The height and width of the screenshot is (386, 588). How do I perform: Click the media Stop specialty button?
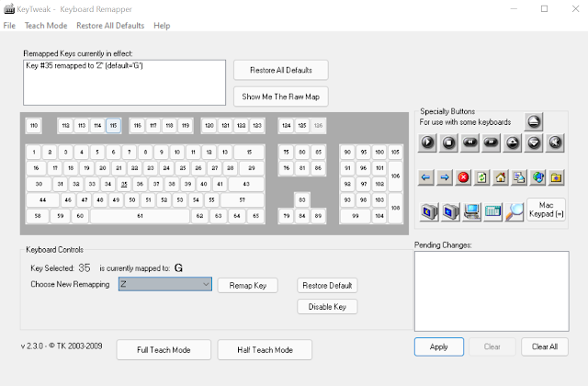pyautogui.click(x=448, y=142)
